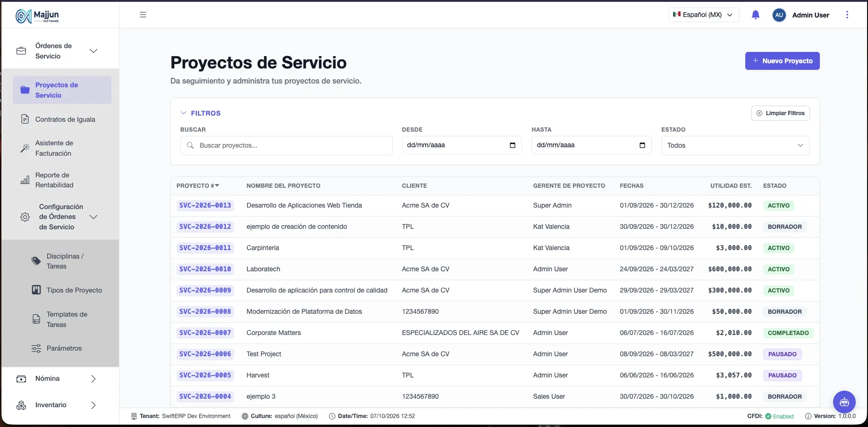Click the Reporte de Rentabilidad chart icon
This screenshot has width=868, height=427.
(x=25, y=180)
